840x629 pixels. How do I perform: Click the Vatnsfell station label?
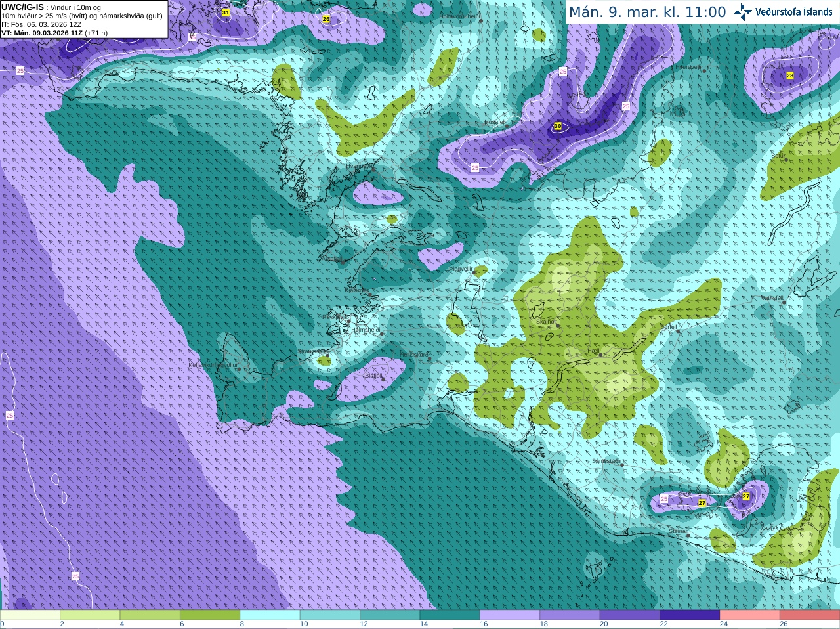[772, 298]
